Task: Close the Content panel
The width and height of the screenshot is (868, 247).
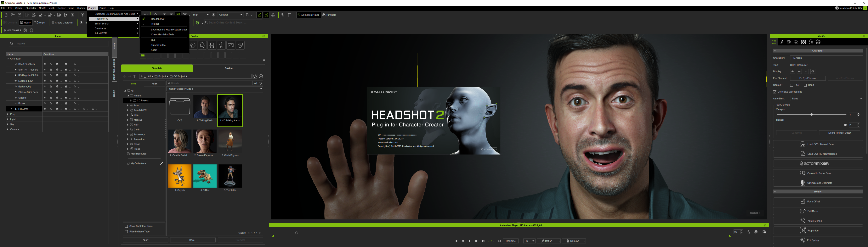Action: coord(264,36)
